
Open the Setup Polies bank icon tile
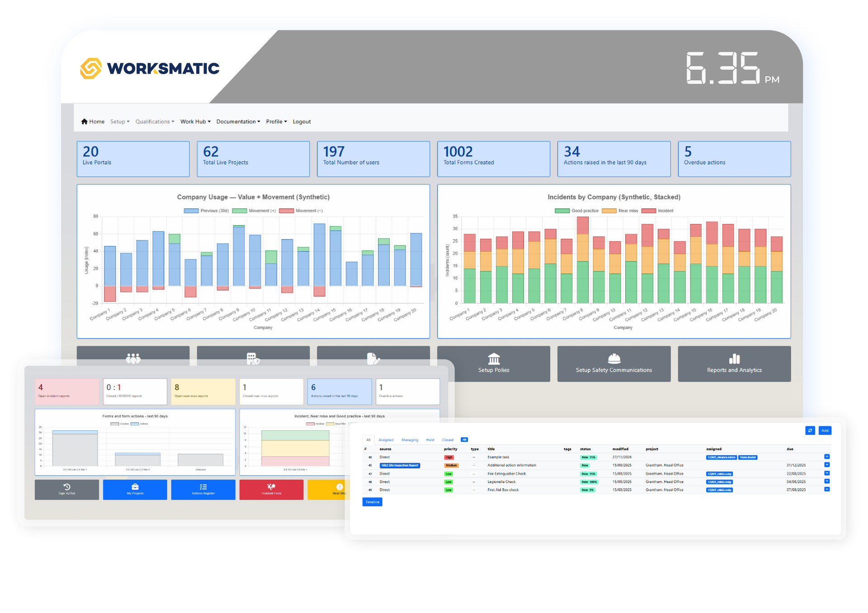click(493, 364)
